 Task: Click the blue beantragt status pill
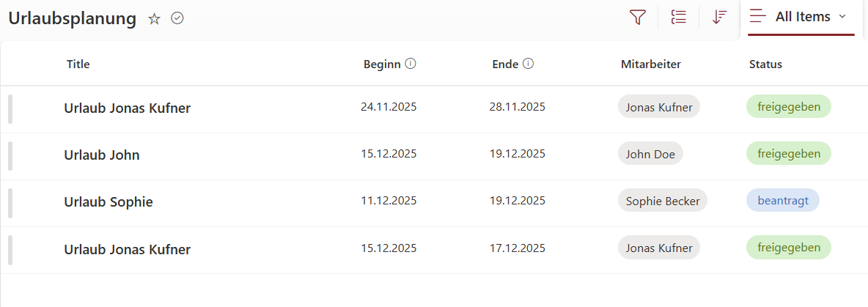(x=782, y=200)
